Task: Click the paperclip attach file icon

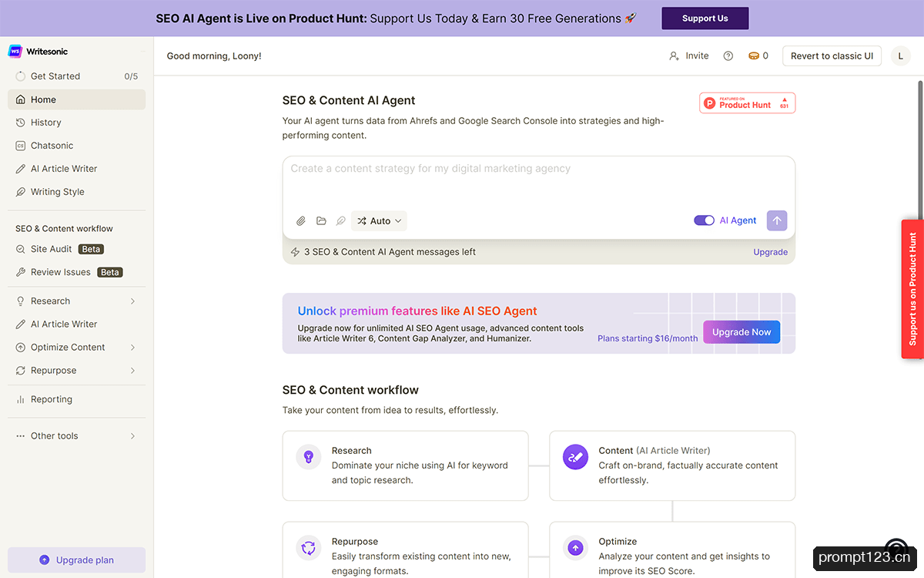Action: (301, 221)
